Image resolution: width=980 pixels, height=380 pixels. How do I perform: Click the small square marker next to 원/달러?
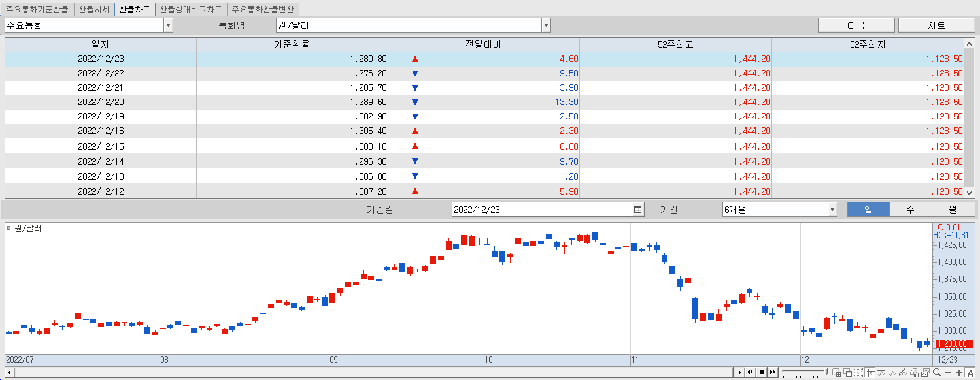click(9, 228)
